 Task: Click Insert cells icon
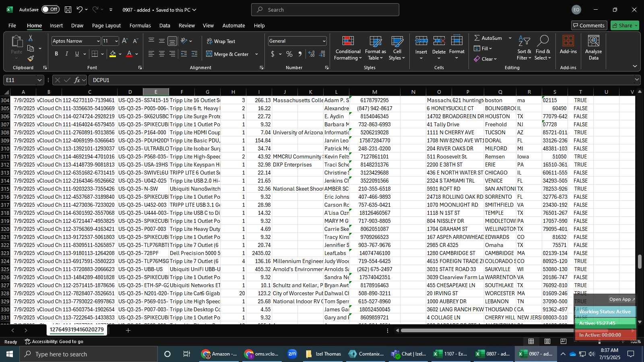(x=421, y=41)
